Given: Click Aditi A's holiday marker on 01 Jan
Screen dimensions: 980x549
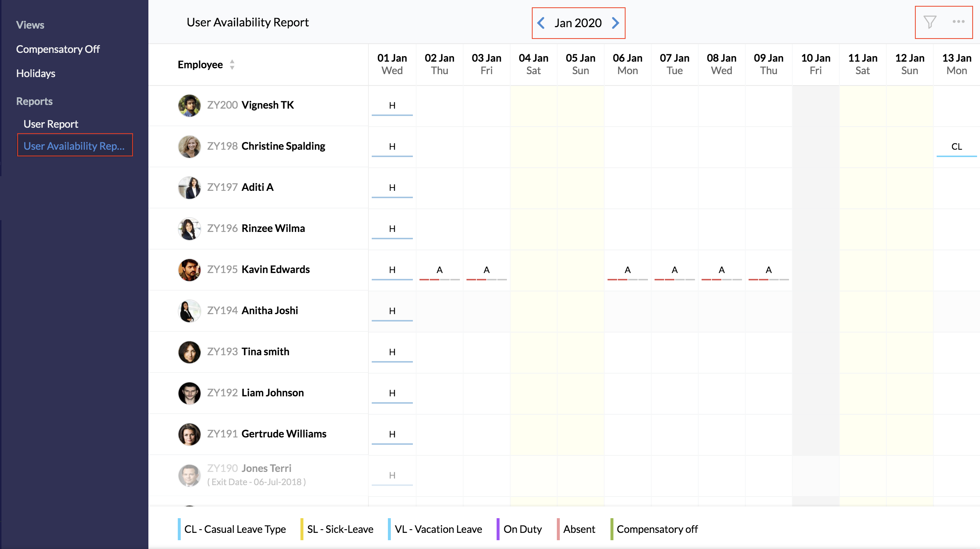Looking at the screenshot, I should pos(392,188).
